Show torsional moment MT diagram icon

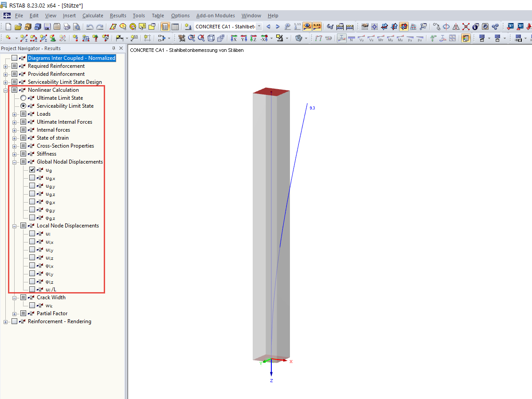pos(381,38)
